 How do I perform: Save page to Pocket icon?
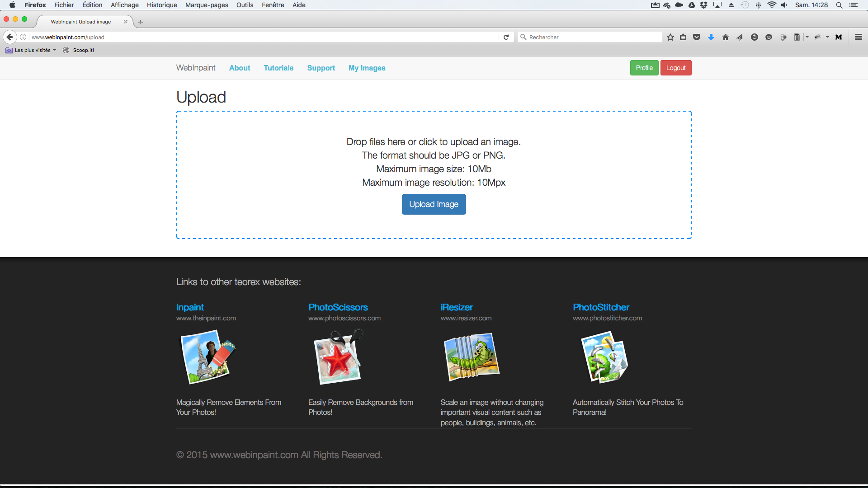point(697,37)
